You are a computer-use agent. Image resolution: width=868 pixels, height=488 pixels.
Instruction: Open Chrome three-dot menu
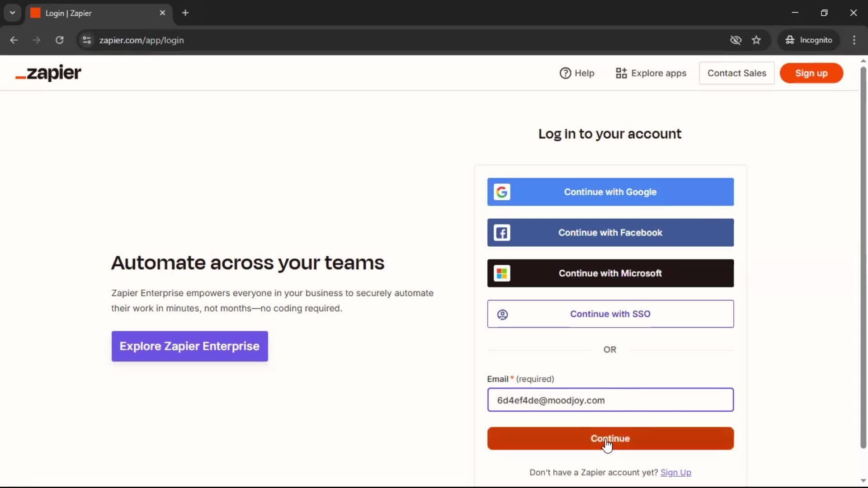pos(854,40)
